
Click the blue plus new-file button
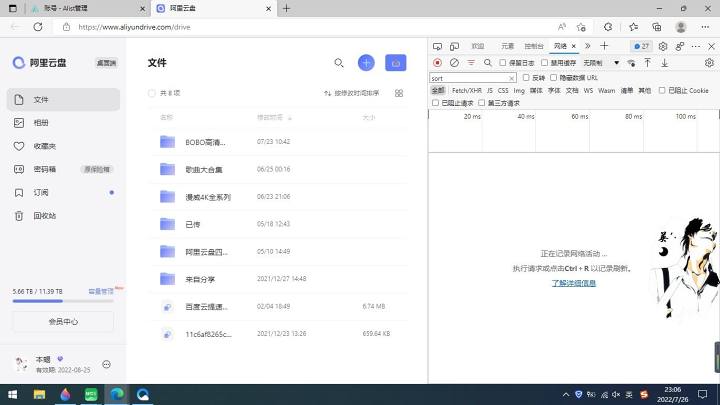[366, 63]
